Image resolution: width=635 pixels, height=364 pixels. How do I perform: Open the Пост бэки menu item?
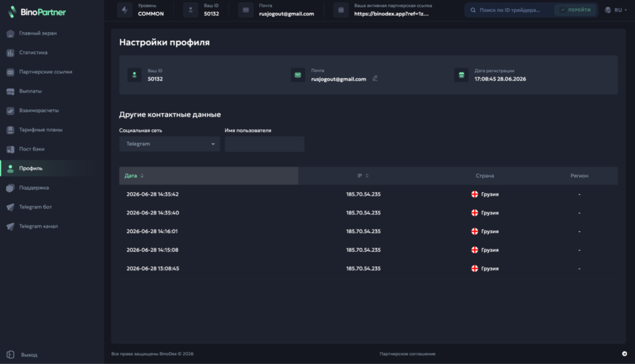click(32, 149)
